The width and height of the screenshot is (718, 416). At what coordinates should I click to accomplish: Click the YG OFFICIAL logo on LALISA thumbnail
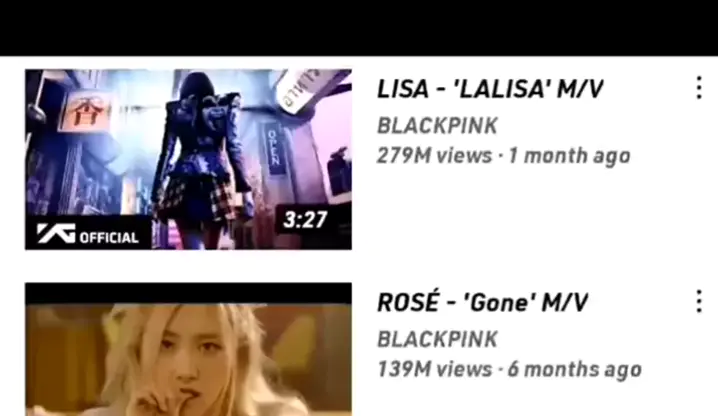88,234
